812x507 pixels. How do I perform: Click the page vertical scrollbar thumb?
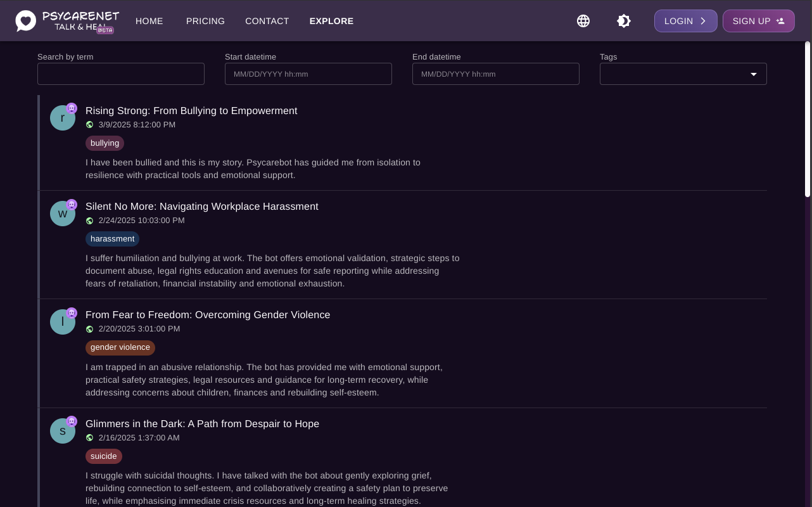pos(808,119)
